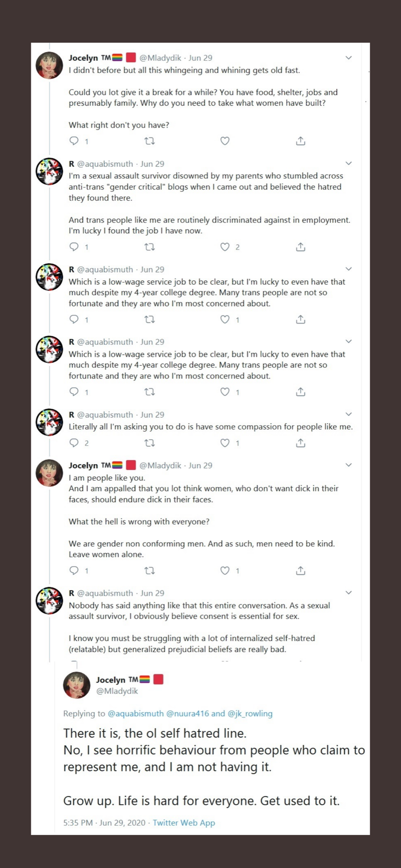Image resolution: width=401 pixels, height=868 pixels.
Task: Like Jocelyn's "whingeing and whining" tweet
Action: tap(224, 141)
